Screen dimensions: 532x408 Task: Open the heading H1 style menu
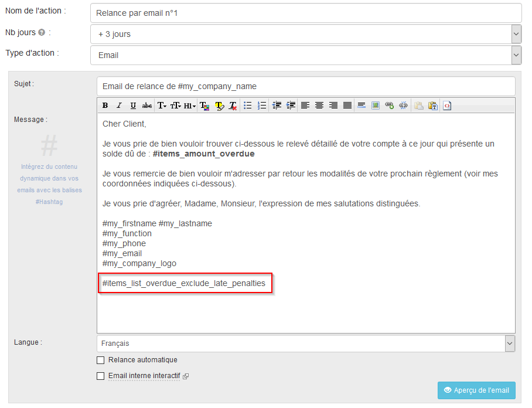coord(190,106)
